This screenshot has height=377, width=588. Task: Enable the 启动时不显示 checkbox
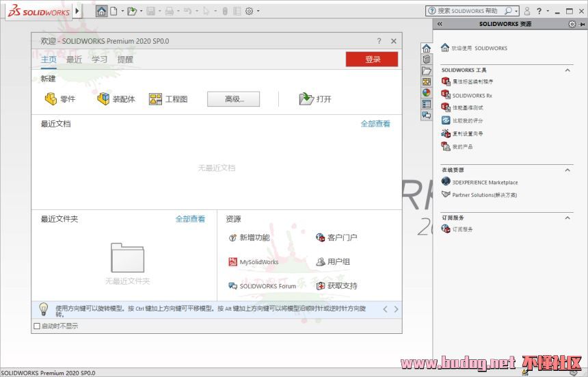[37, 326]
